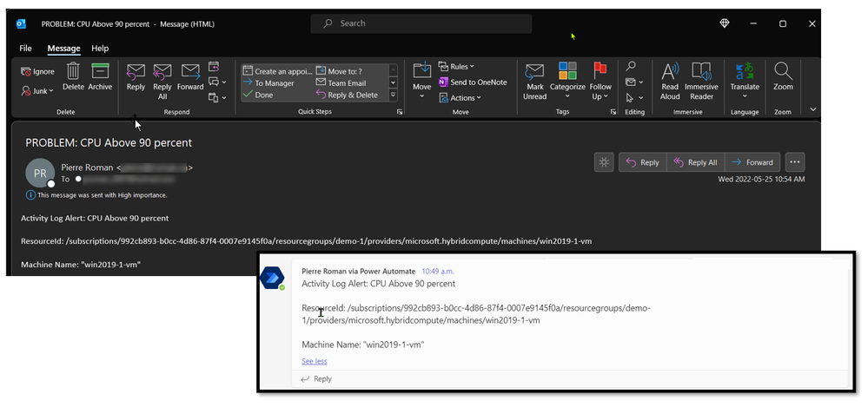The image size is (868, 407).
Task: Click Pierre Roman via Power Automate name
Action: click(x=358, y=272)
